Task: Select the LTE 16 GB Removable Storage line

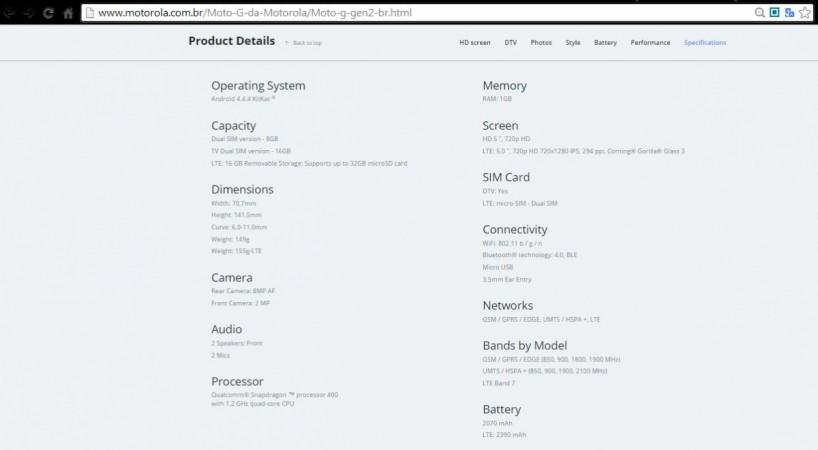Action: click(309, 163)
